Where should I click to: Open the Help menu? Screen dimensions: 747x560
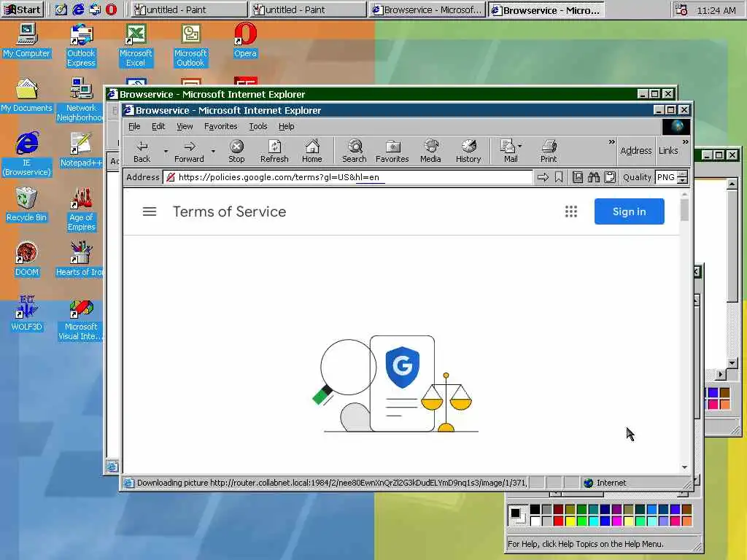(286, 126)
